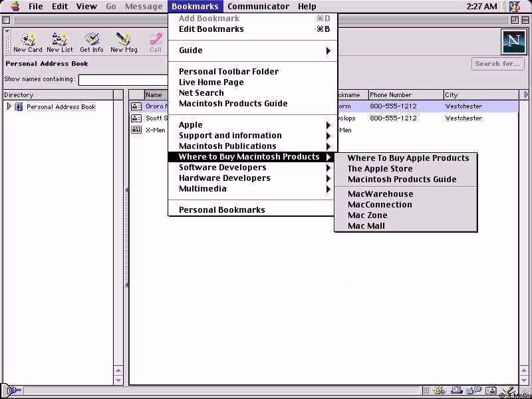Click the pane splitter collapse handle
This screenshot has width=532, height=399.
(126, 237)
